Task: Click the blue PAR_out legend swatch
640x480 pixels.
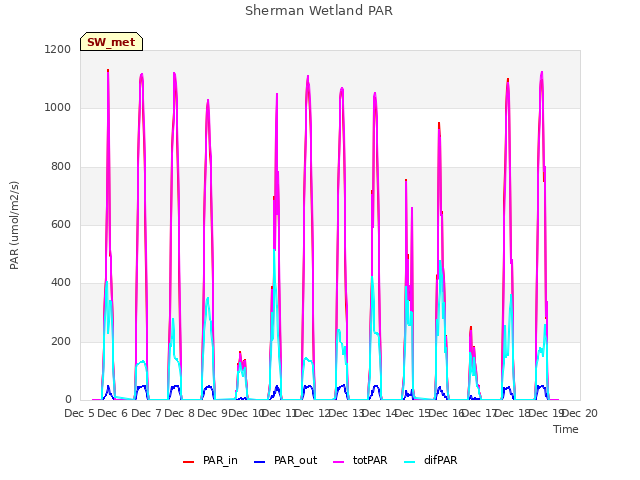Action: click(x=260, y=461)
